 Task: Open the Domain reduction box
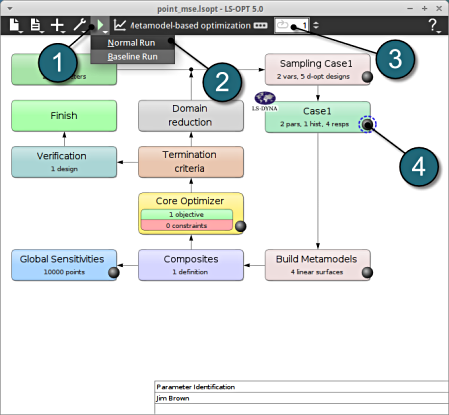point(191,116)
